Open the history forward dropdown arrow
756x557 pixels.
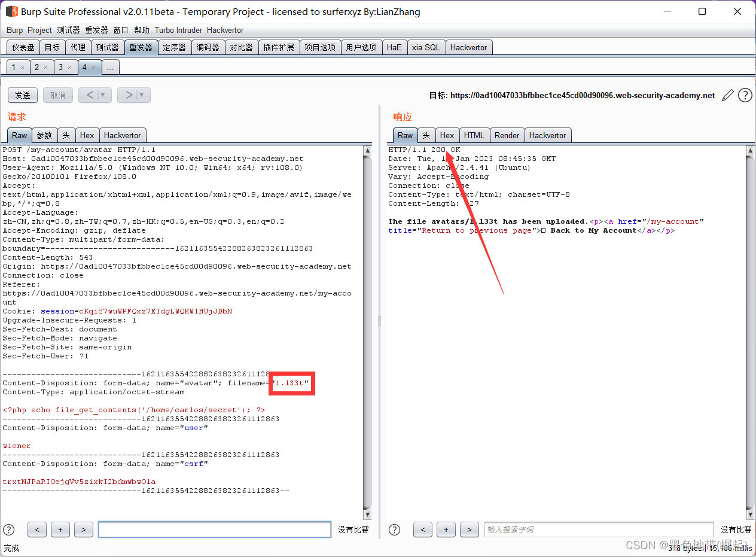tap(142, 95)
